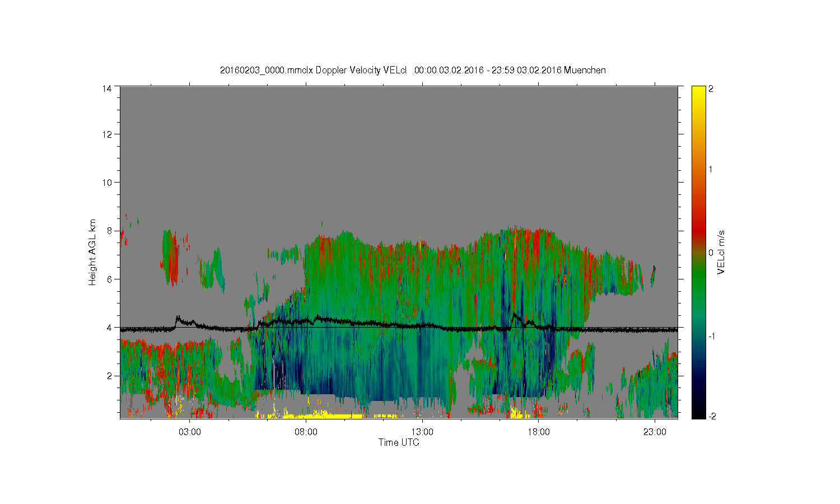The image size is (840, 504).
Task: Click the colorbar label "0"
Action: [x=711, y=253]
